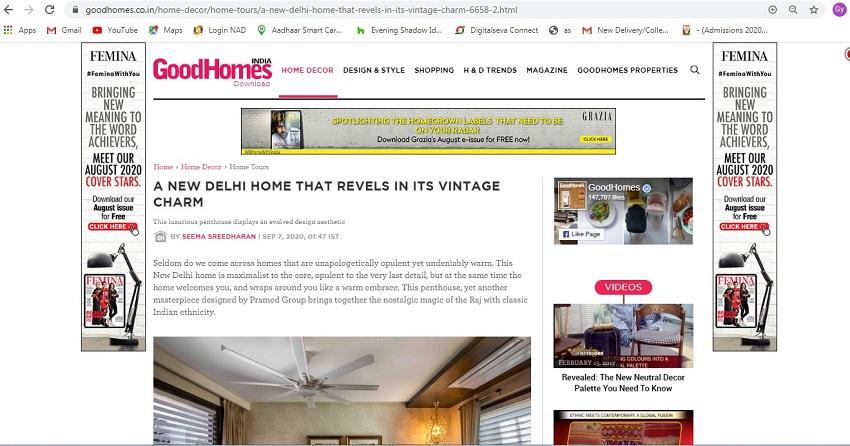Open the Apps grid shortcut
The height and width of the screenshot is (446, 850).
tap(20, 30)
